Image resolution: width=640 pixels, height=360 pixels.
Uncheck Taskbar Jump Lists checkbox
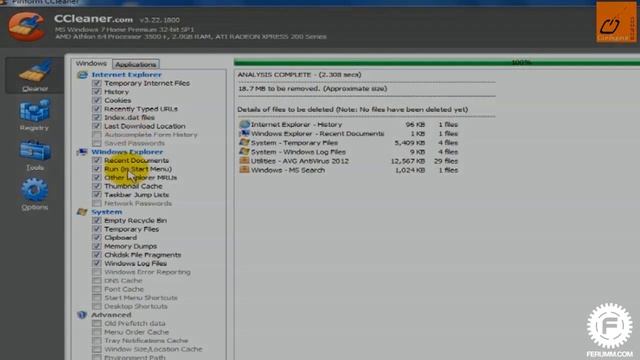pos(97,195)
